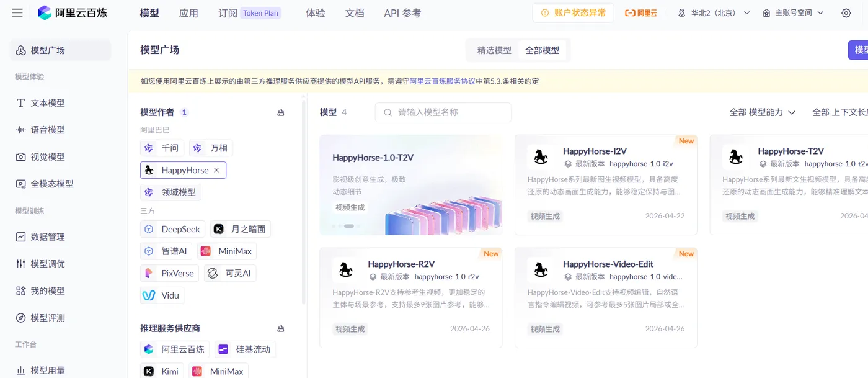The image size is (868, 378).
Task: Click 2026-04-22 date on HappyHorse-I2V card
Action: [x=665, y=216]
